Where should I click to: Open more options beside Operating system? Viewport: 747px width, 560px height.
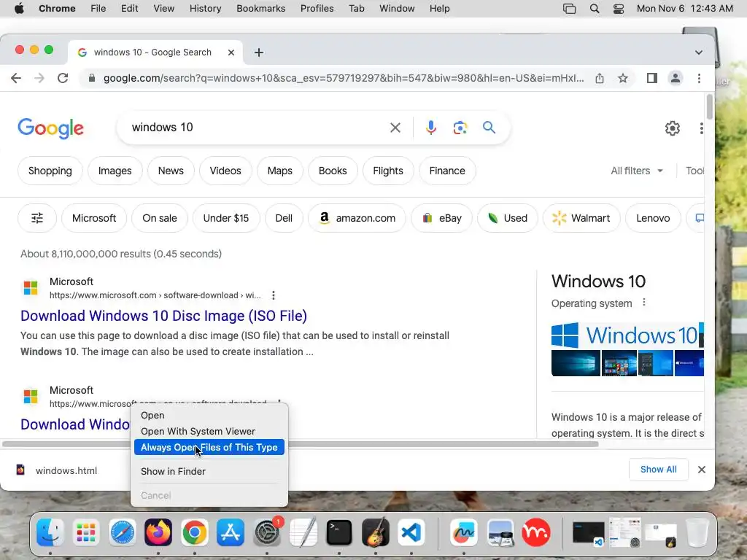[644, 303]
